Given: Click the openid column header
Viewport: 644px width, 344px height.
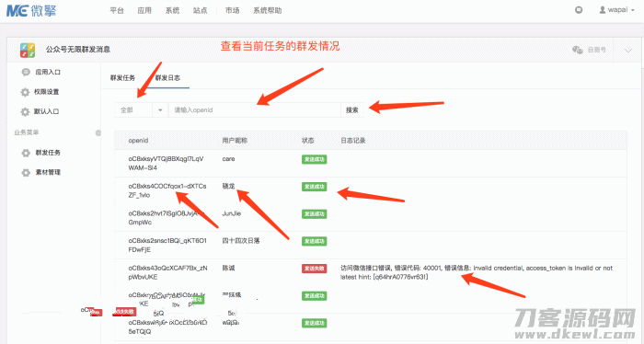Looking at the screenshot, I should click(x=138, y=141).
